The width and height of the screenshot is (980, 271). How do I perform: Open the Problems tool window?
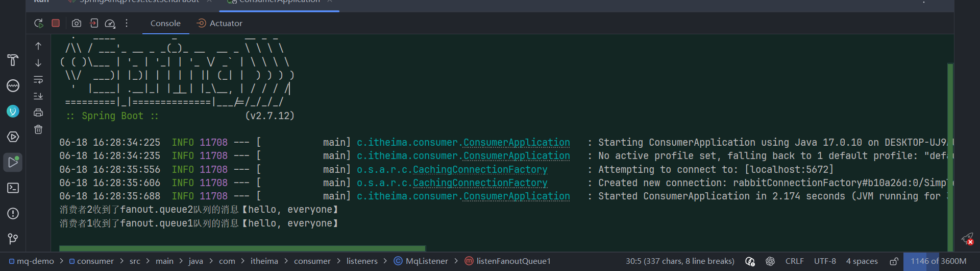click(13, 213)
